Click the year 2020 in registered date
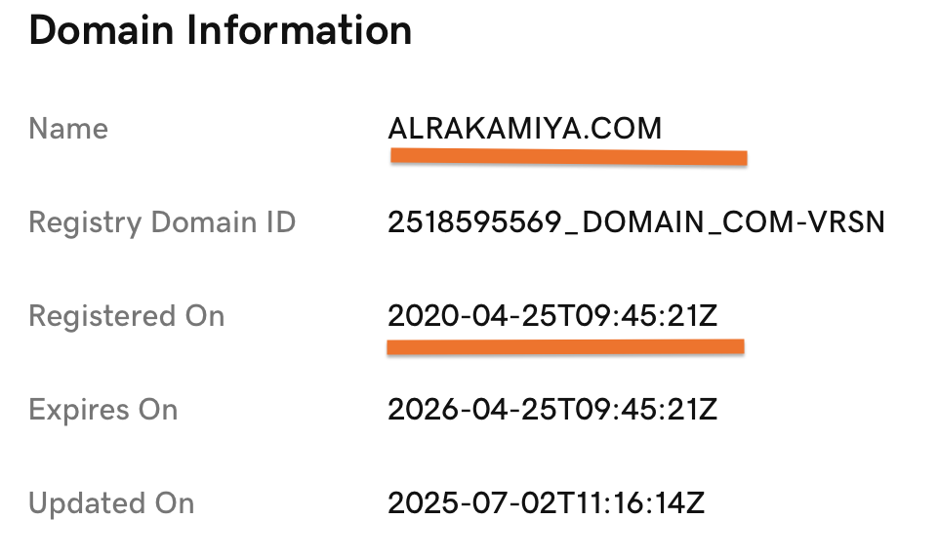Image resolution: width=939 pixels, height=560 pixels. tap(424, 316)
